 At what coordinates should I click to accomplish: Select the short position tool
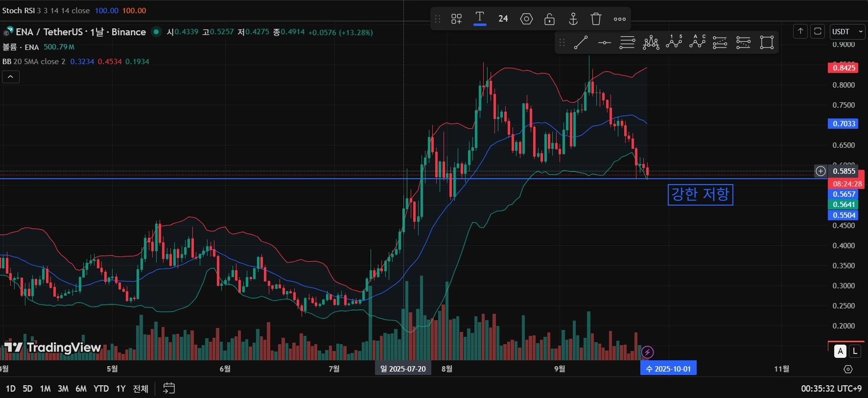click(x=743, y=43)
